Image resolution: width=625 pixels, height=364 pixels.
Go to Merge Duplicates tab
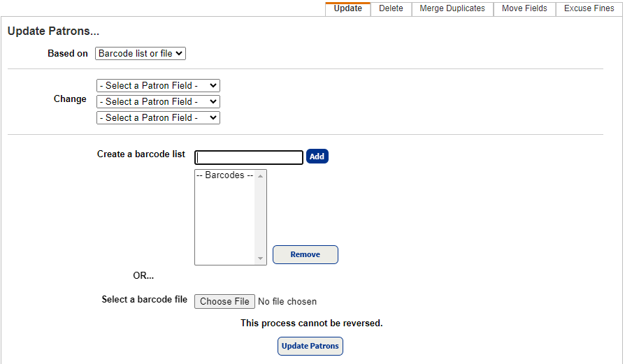coord(452,8)
